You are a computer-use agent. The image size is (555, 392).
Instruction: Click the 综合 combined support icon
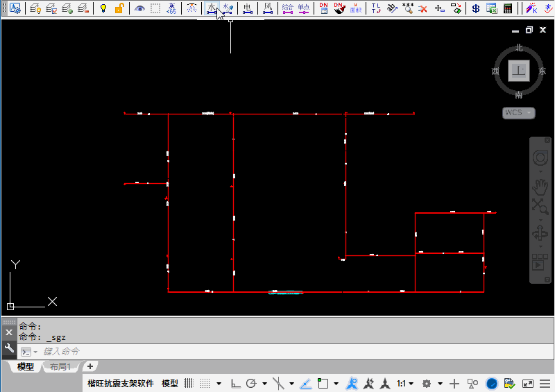pyautogui.click(x=287, y=8)
